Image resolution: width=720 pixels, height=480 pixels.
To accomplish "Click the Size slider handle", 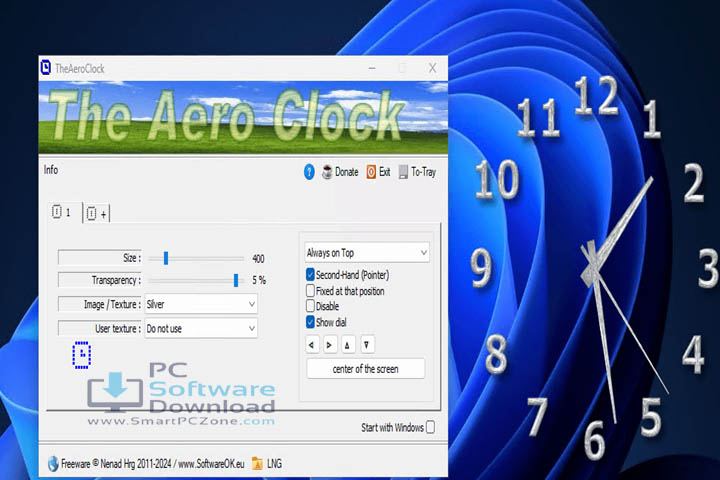I will (166, 258).
